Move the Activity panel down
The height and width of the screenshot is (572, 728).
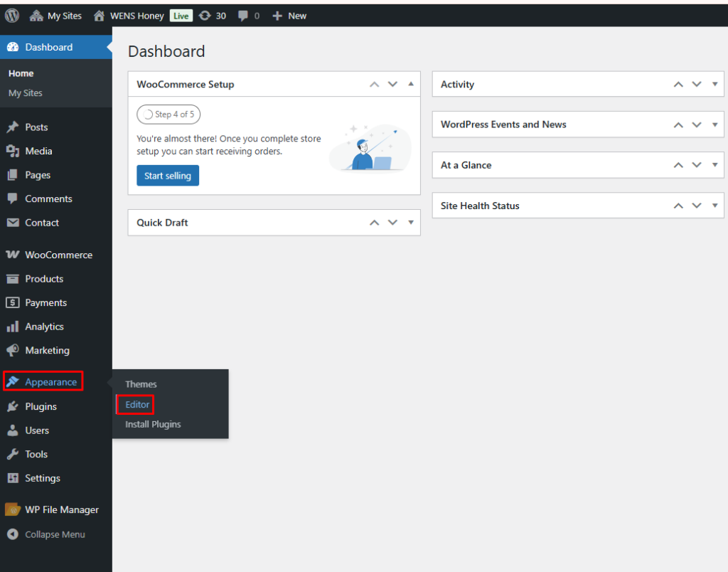[697, 84]
